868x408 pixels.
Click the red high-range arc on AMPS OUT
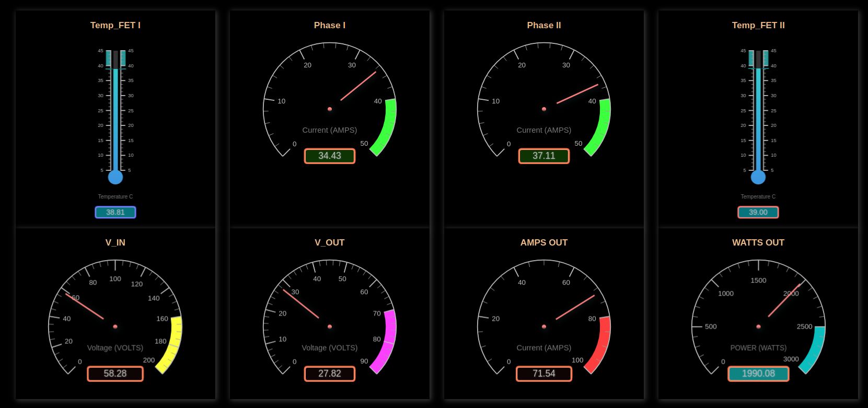pyautogui.click(x=603, y=345)
